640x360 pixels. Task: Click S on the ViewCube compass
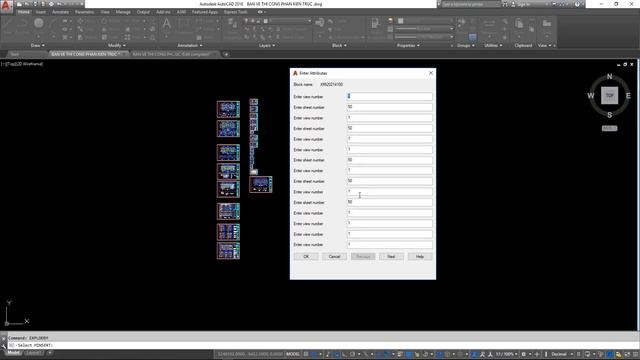(x=609, y=115)
